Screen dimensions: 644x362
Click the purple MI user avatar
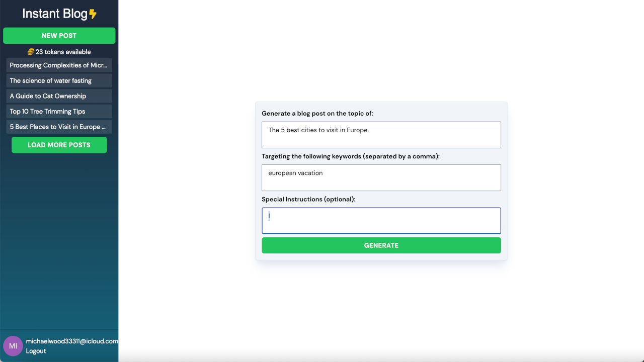tap(13, 346)
